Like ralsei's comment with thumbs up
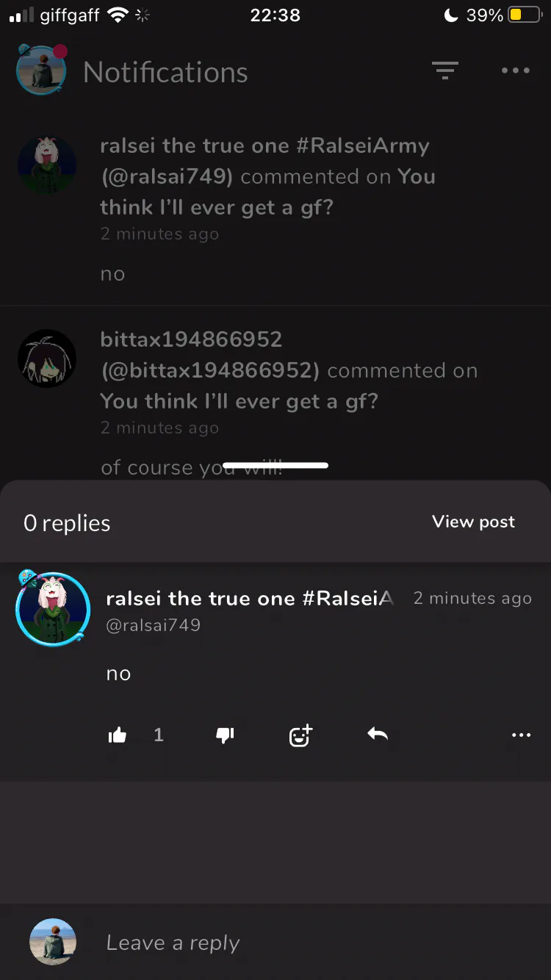 pyautogui.click(x=118, y=735)
